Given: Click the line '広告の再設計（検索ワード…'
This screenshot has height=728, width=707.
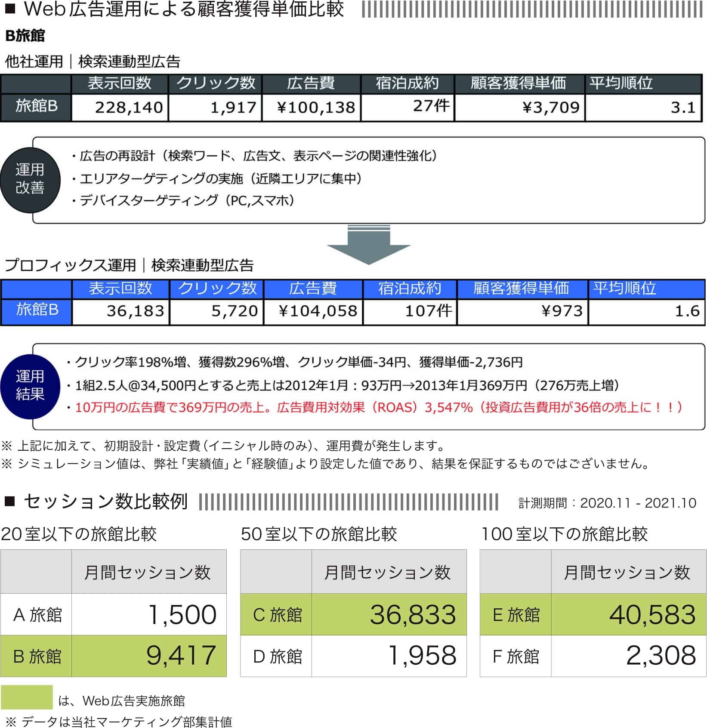Looking at the screenshot, I should 255,156.
